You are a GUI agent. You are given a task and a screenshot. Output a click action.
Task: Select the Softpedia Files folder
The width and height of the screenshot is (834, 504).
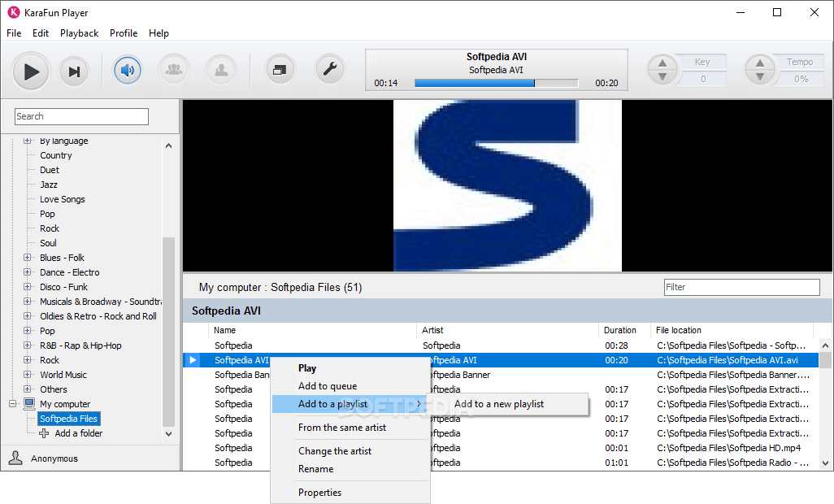(x=68, y=419)
